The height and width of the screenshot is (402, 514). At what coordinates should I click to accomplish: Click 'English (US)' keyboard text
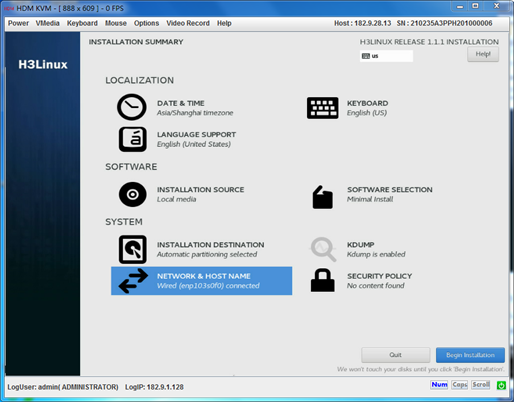click(x=367, y=113)
